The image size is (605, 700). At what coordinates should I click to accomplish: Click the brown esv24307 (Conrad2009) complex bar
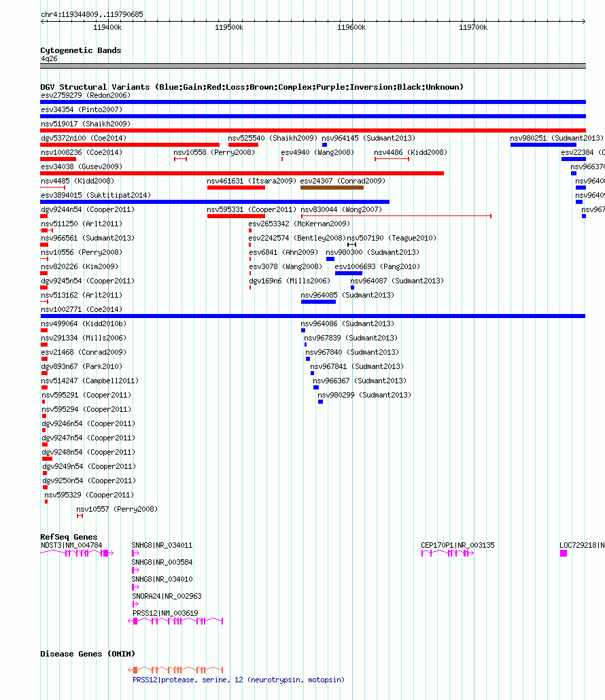click(x=332, y=188)
